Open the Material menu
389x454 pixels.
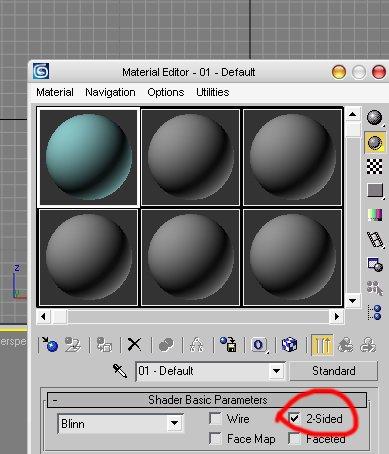(55, 92)
